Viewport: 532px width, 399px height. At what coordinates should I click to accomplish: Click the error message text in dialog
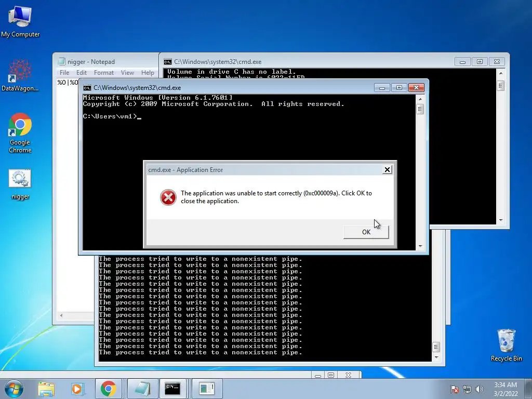[276, 197]
